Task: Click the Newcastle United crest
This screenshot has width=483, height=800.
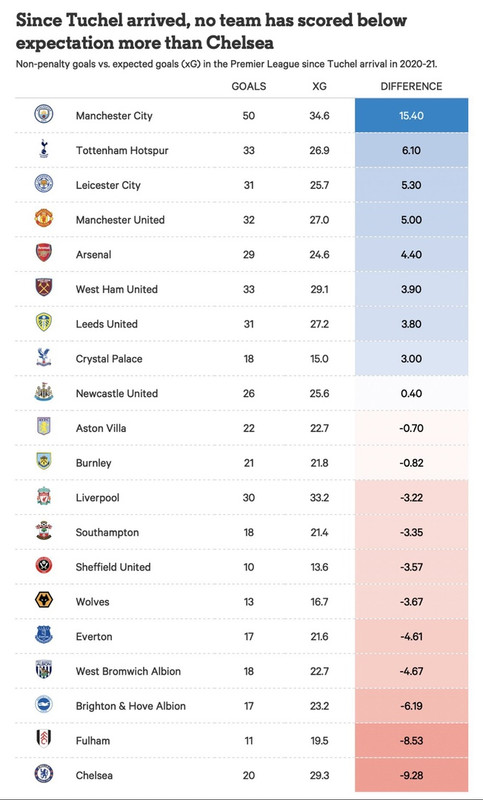Action: tap(44, 392)
